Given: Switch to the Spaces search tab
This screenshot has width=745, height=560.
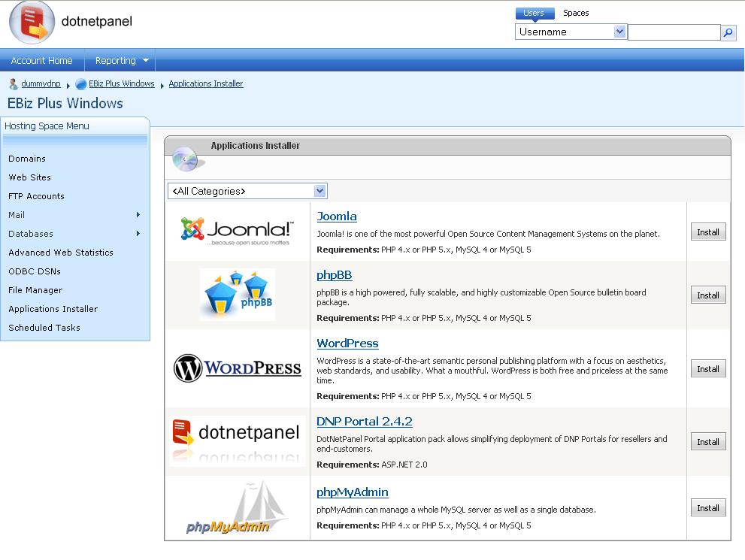Looking at the screenshot, I should tap(576, 14).
